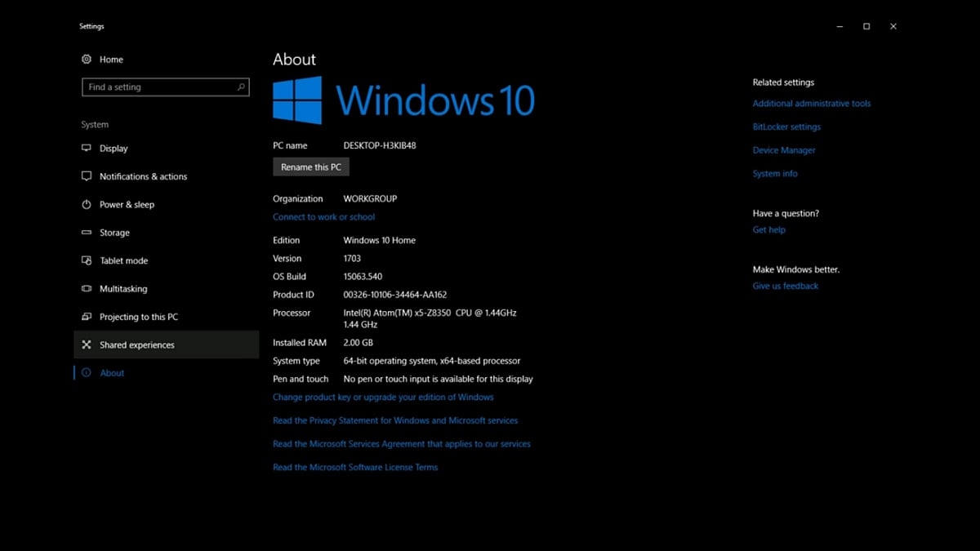Open the Privacy Statement link

pos(395,420)
